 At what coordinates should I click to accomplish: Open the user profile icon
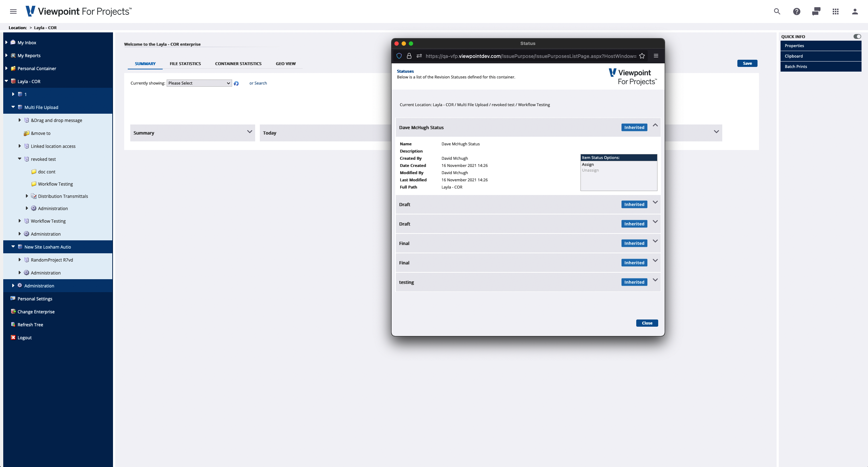(855, 11)
